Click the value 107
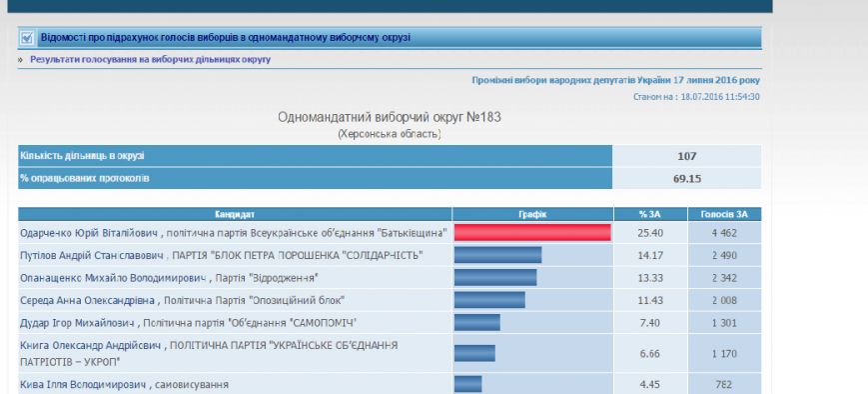Image resolution: width=868 pixels, height=394 pixels. 686,156
